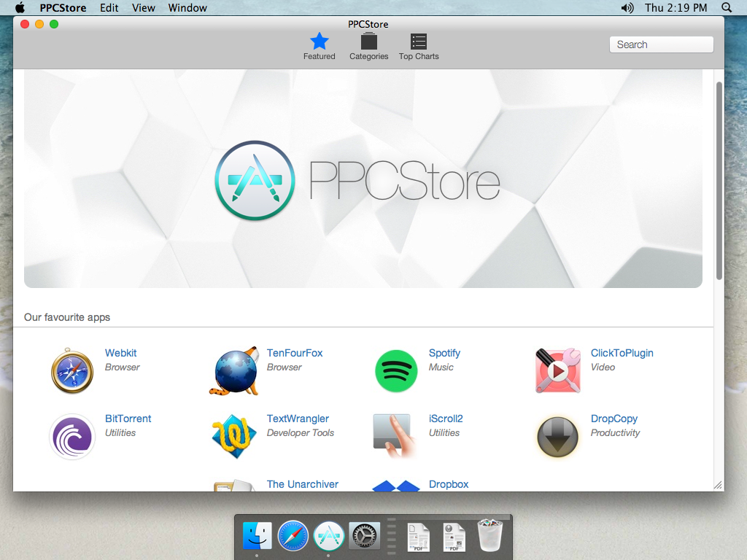
Task: Open the ClickToPlugin app link
Action: pyautogui.click(x=622, y=353)
